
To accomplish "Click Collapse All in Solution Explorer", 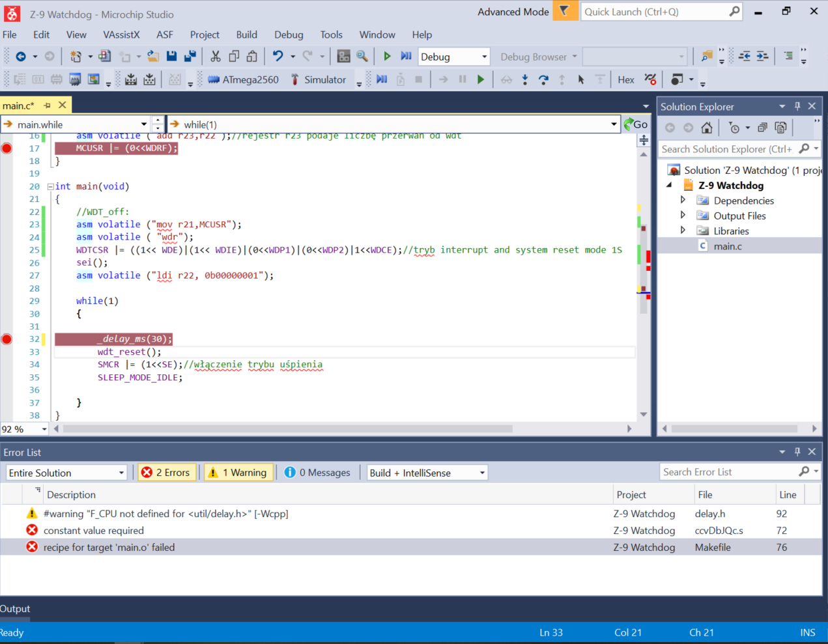I will [762, 128].
